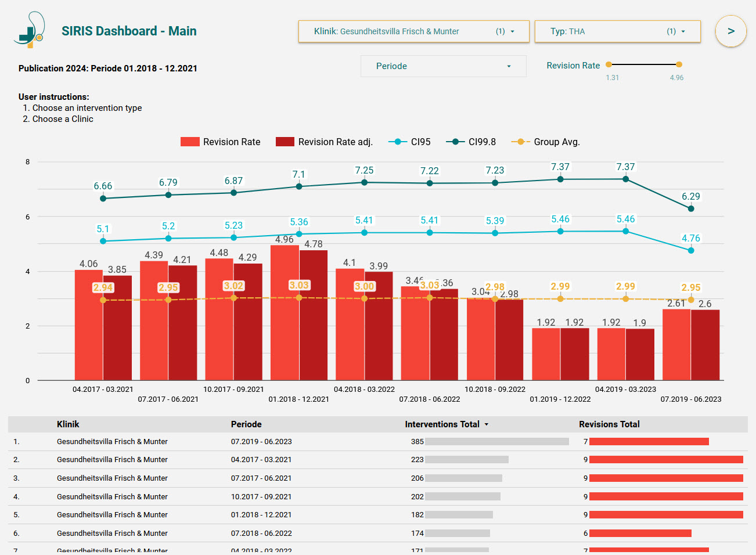
Task: Toggle the CI99.8 legend marker
Action: click(x=456, y=142)
